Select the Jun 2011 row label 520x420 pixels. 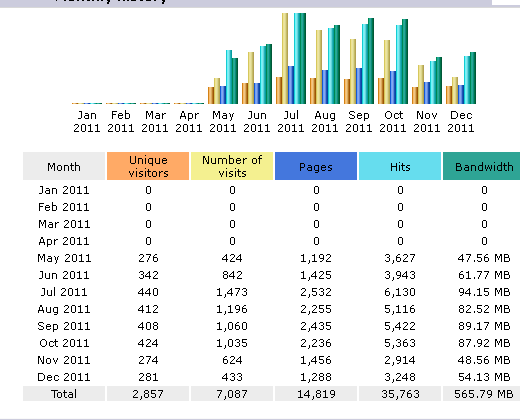coord(64,275)
